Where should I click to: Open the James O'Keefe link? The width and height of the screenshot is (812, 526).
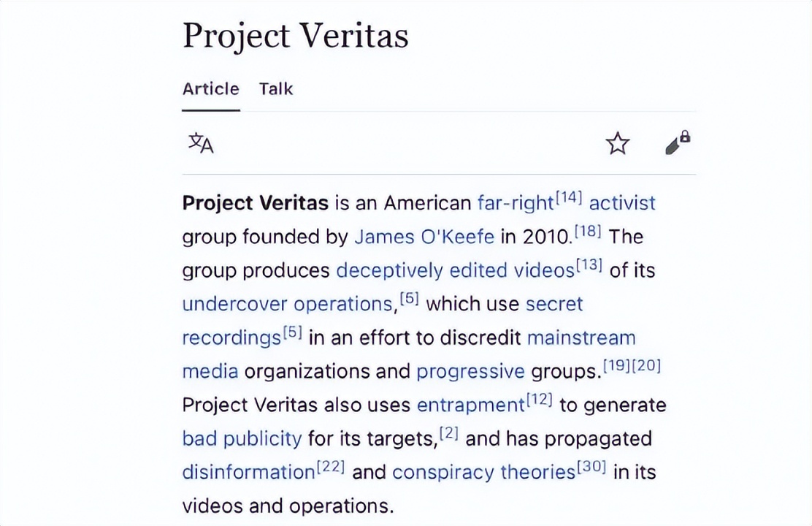[x=424, y=237]
